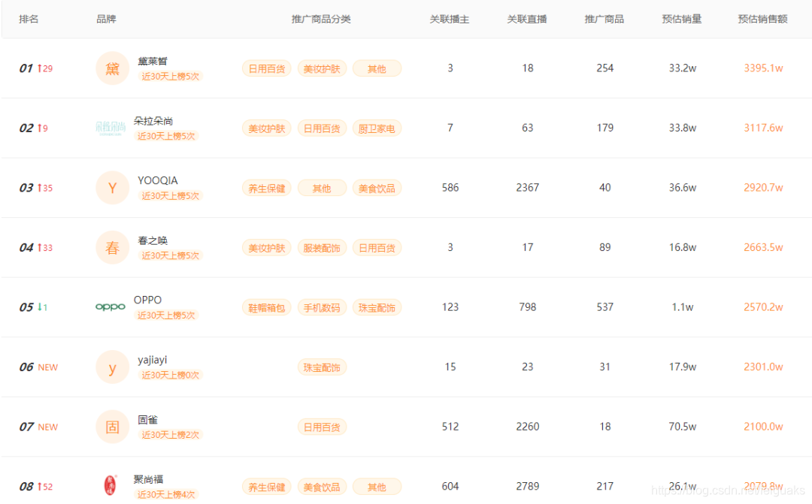Click the 美妆护肤 tag in 朵拉朵尚 row
The height and width of the screenshot is (504, 812).
tap(267, 128)
